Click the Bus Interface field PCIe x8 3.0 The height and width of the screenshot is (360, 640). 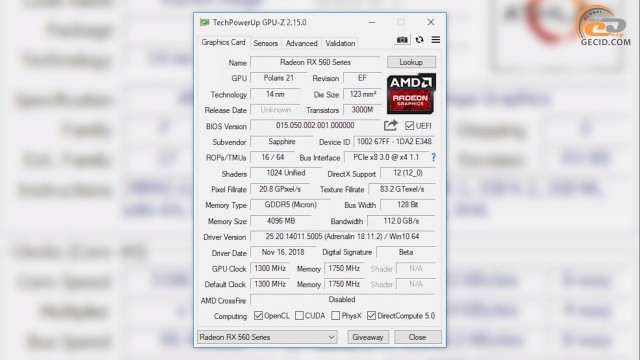[x=386, y=157]
